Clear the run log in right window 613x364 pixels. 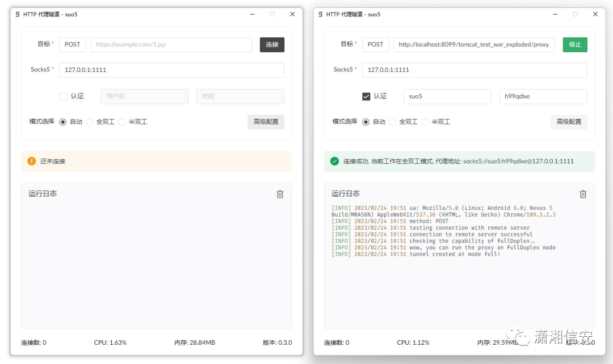tap(583, 194)
